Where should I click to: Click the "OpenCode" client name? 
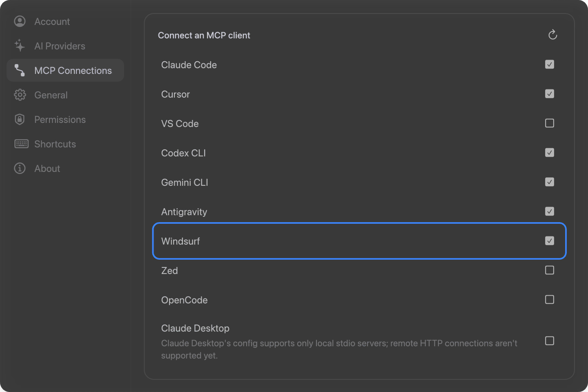click(184, 300)
